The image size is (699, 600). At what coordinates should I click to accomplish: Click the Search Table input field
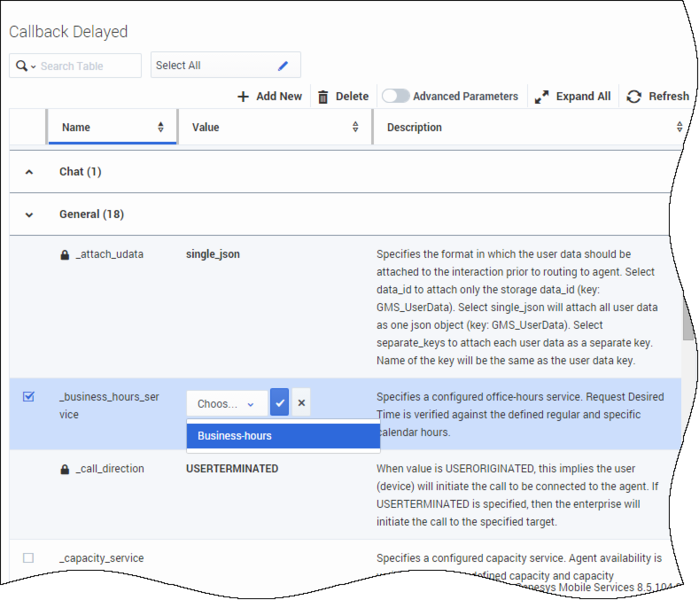(x=88, y=66)
